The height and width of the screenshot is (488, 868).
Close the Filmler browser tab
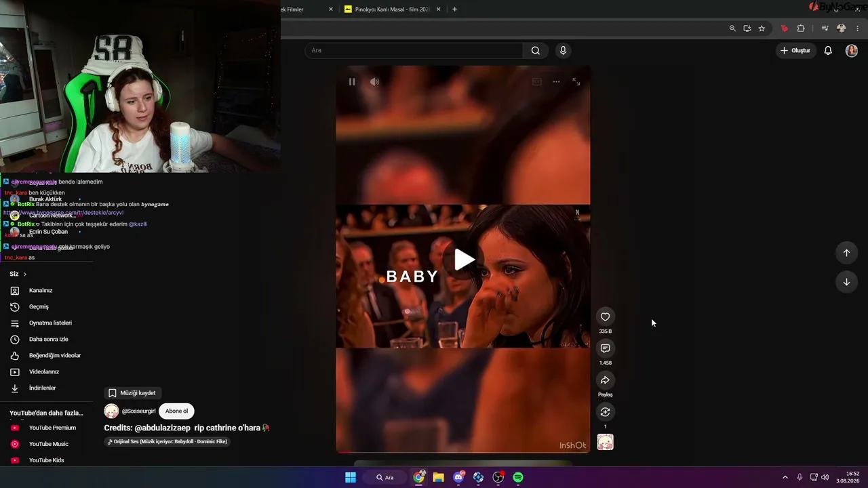(331, 9)
